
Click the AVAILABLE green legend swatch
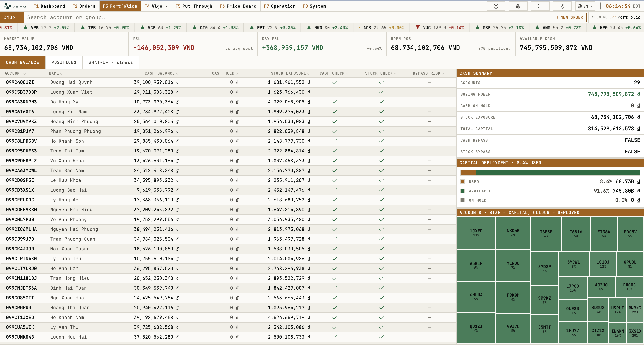(463, 191)
